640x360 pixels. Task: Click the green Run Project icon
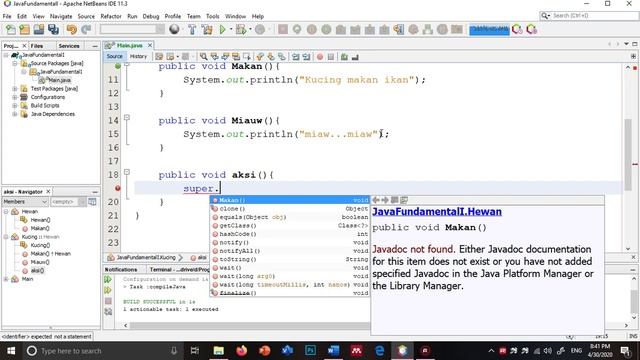click(x=222, y=29)
